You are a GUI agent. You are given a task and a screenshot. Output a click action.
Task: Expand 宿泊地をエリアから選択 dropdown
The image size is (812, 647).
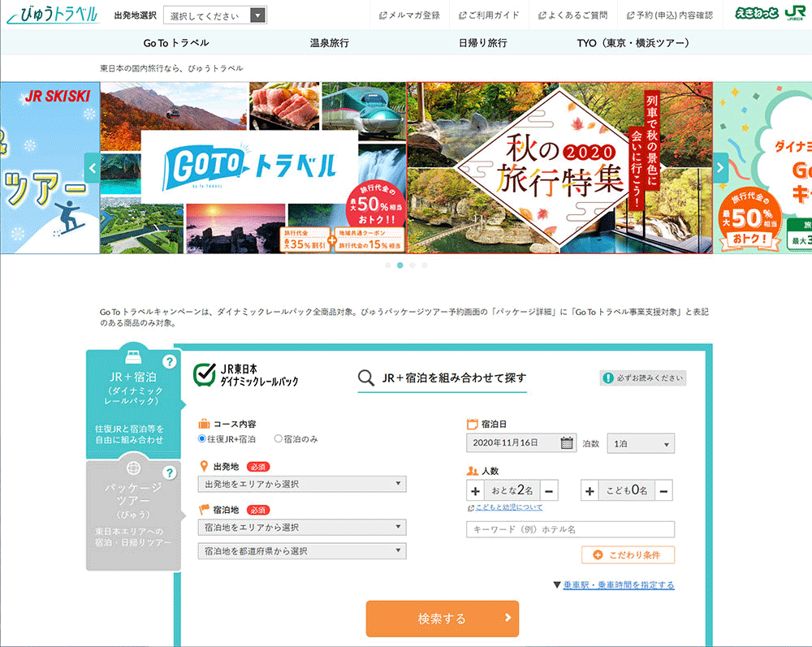302,528
